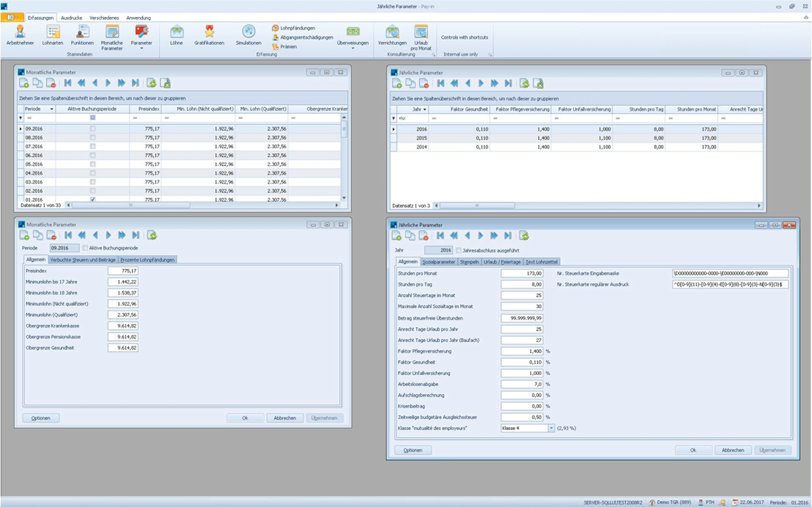Toggle Aktive Buchungsperiode checkbox for row 01.2016
The width and height of the screenshot is (812, 507).
(x=93, y=200)
